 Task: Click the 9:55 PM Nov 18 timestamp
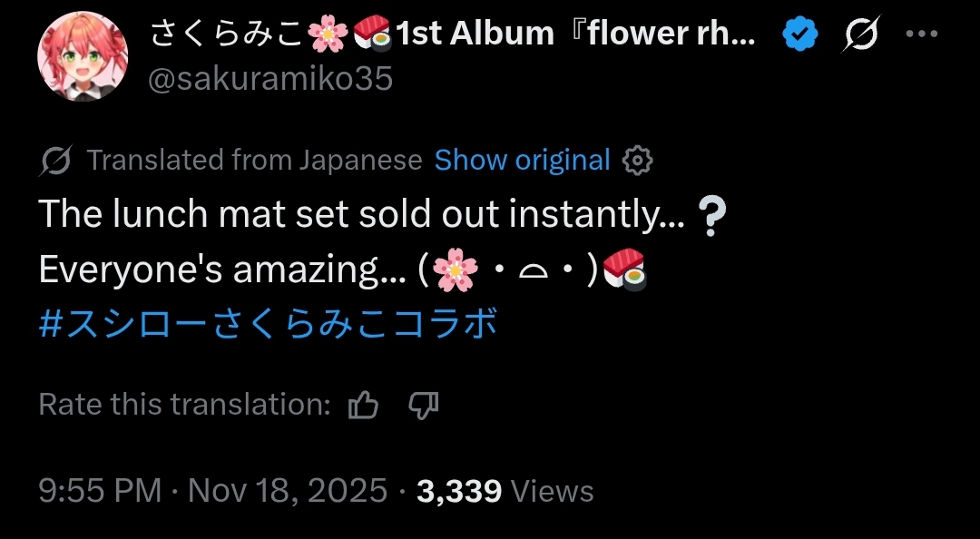tap(213, 491)
